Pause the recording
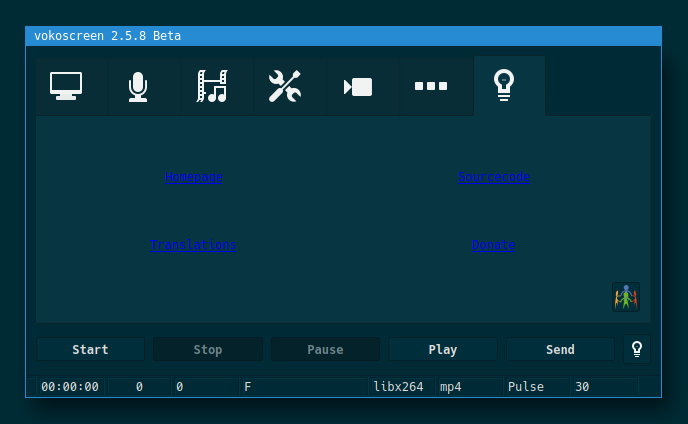 coord(325,349)
